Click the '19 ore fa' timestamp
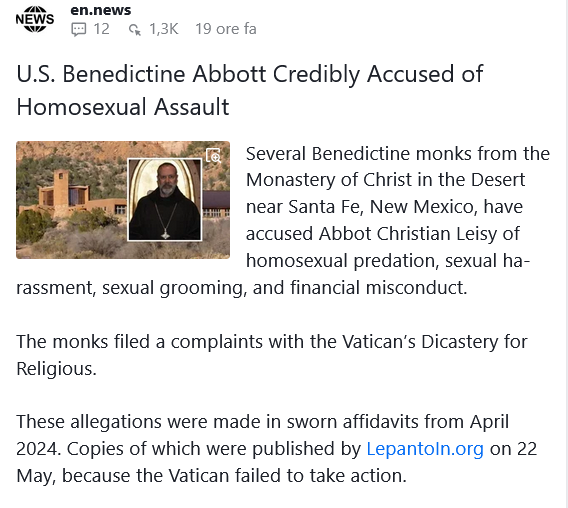 (226, 29)
